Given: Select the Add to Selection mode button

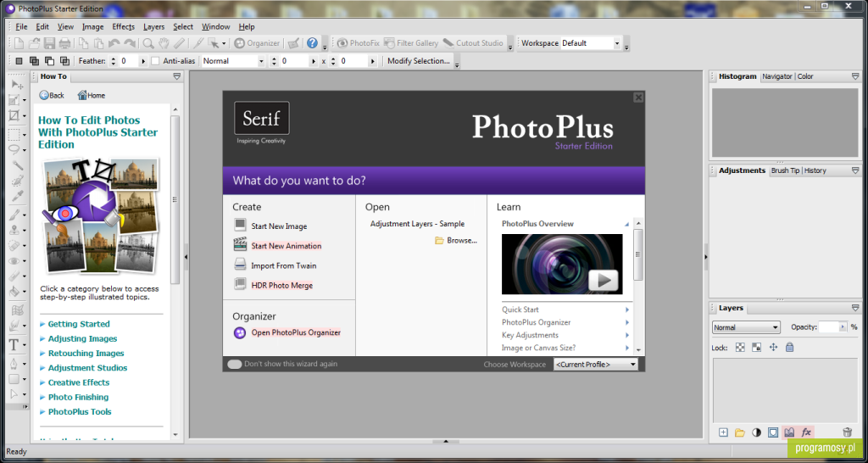Looking at the screenshot, I should tap(34, 61).
